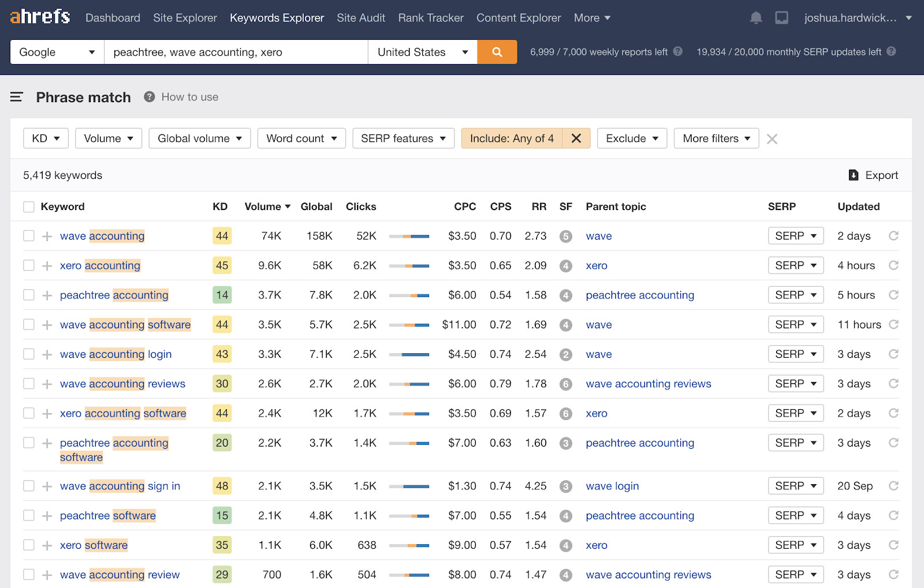Check the checkbox for 'peachtree accounting'

pyautogui.click(x=28, y=295)
